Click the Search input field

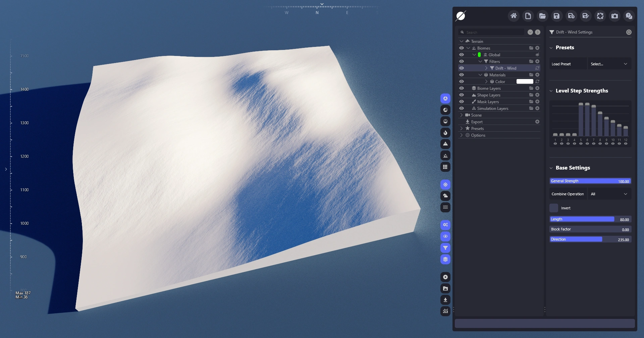pos(493,32)
